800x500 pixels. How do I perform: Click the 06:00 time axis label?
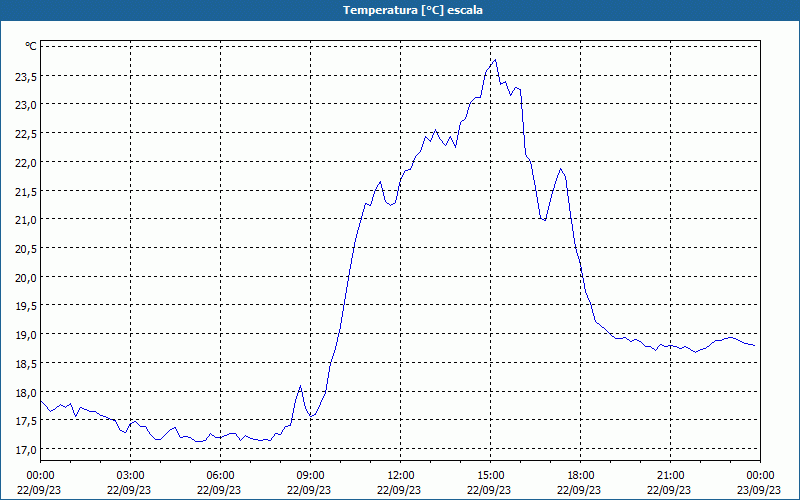[220, 476]
